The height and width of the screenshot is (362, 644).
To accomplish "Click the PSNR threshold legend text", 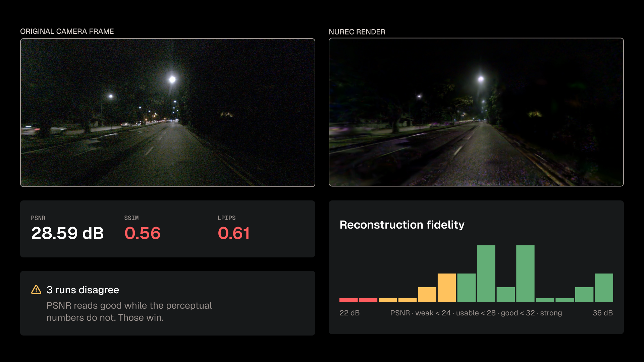I will [476, 313].
